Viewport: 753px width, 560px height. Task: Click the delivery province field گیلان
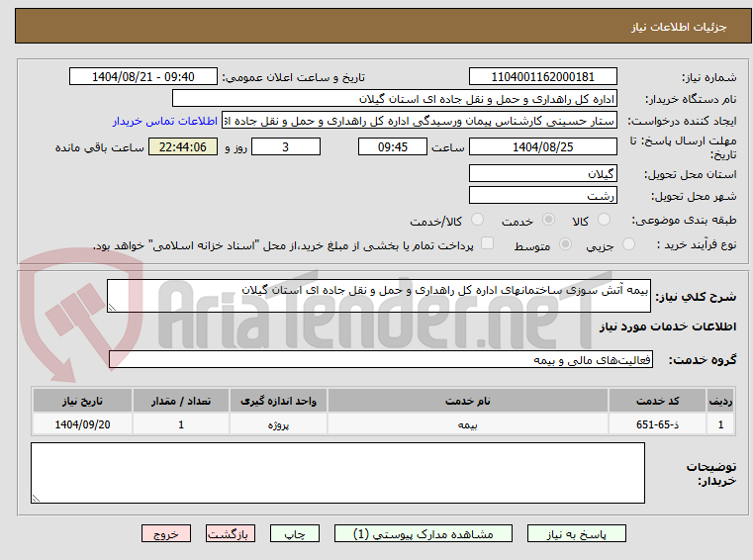tap(542, 174)
